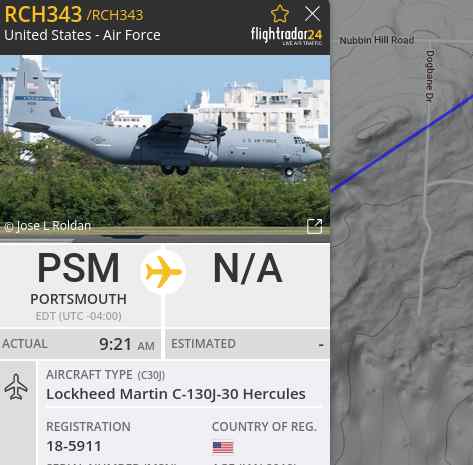Close the RCH343 flight panel
This screenshot has height=465, width=473.
pyautogui.click(x=312, y=14)
